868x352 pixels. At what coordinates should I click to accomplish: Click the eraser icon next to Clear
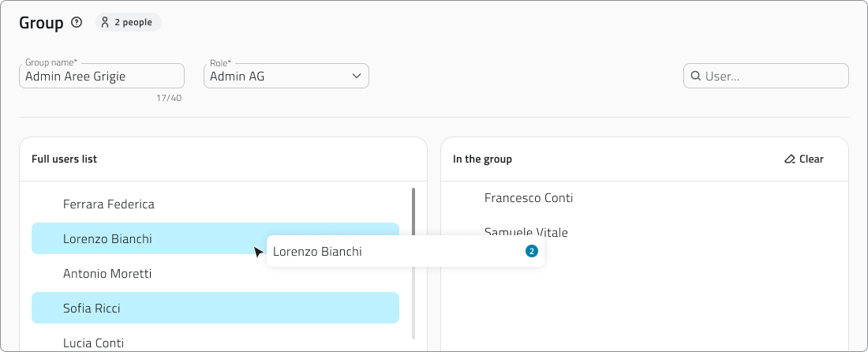pos(790,159)
